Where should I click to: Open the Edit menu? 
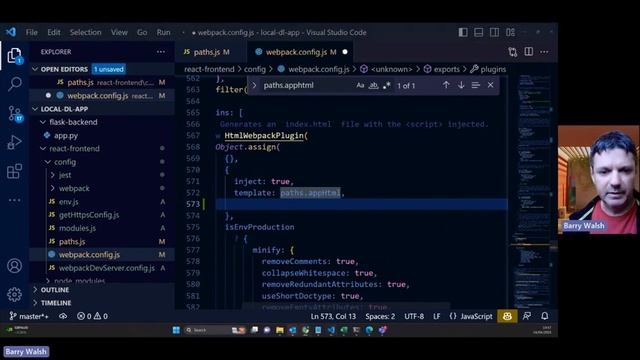tap(53, 32)
